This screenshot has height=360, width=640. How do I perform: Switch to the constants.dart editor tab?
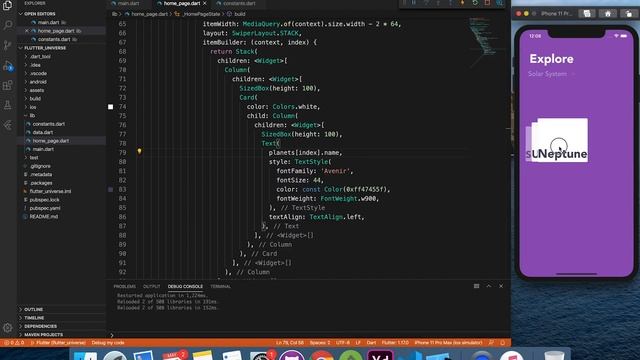coord(239,3)
